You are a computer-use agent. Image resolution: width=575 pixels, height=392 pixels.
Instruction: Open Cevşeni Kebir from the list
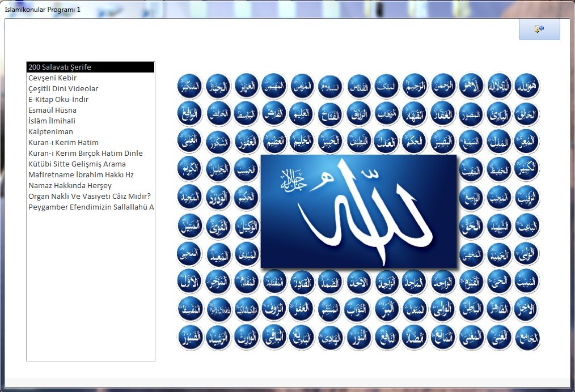click(x=53, y=78)
